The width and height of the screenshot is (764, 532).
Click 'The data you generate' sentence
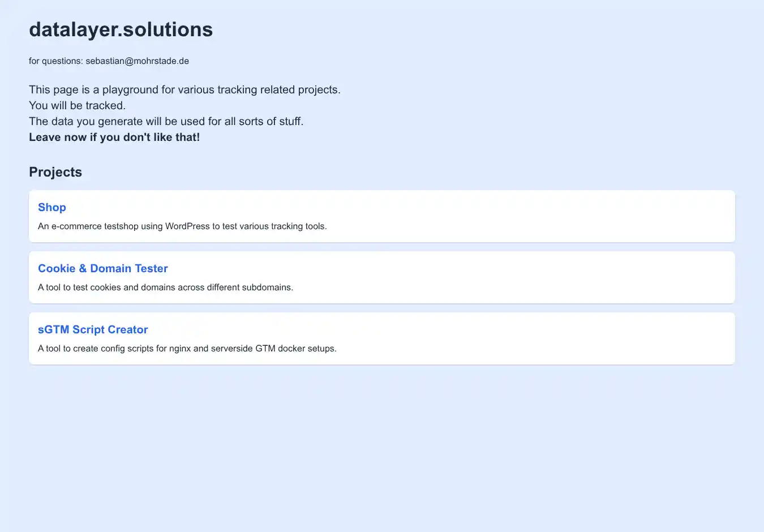click(x=166, y=121)
